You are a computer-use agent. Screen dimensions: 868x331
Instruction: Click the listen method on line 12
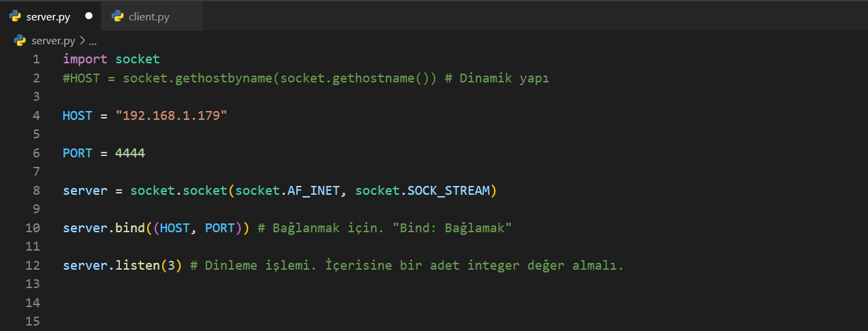[138, 266]
